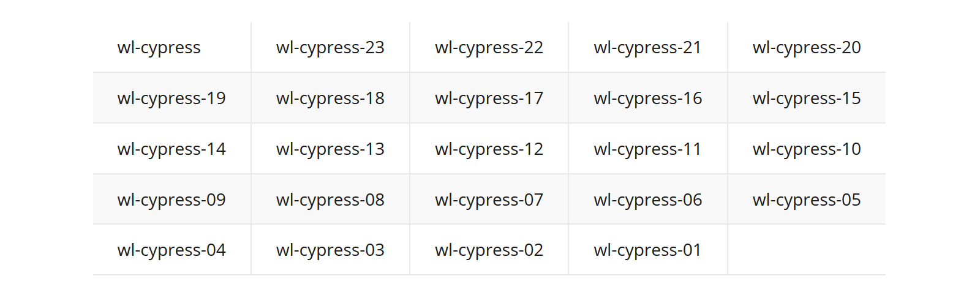Click the wl-cypress-12 label
The width and height of the screenshot is (980, 284).
tap(489, 149)
